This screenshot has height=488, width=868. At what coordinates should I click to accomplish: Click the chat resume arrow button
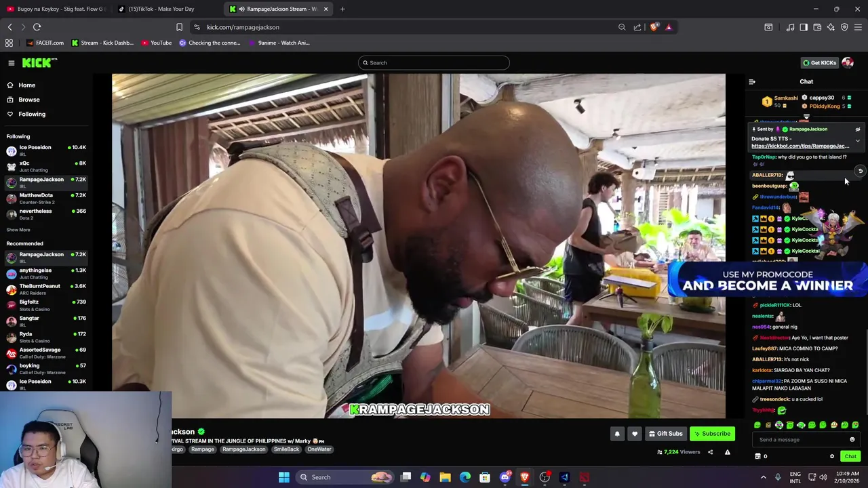860,171
